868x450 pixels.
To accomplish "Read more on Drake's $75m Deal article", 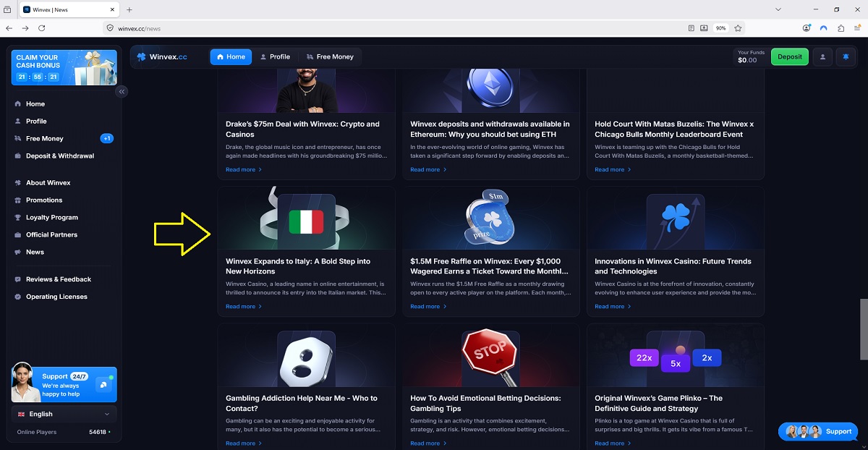I will 244,169.
